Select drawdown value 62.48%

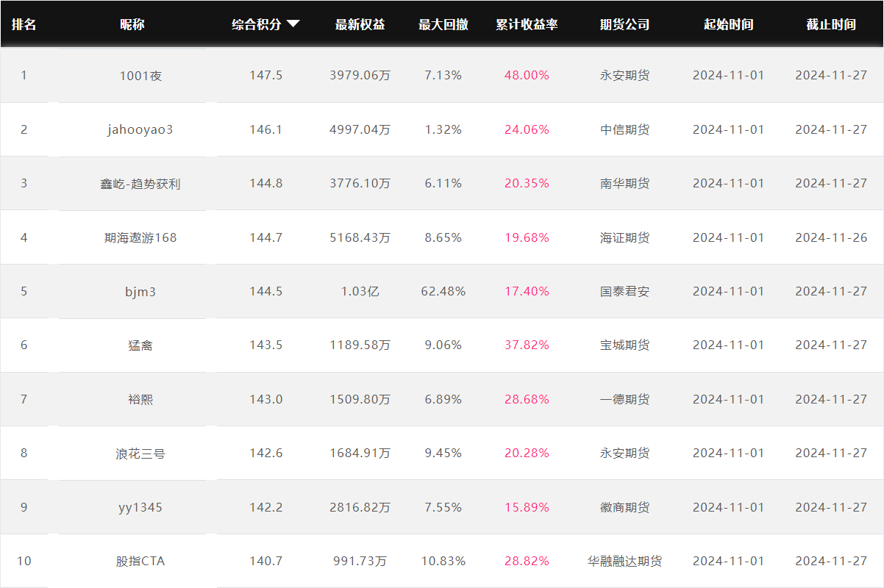(443, 291)
